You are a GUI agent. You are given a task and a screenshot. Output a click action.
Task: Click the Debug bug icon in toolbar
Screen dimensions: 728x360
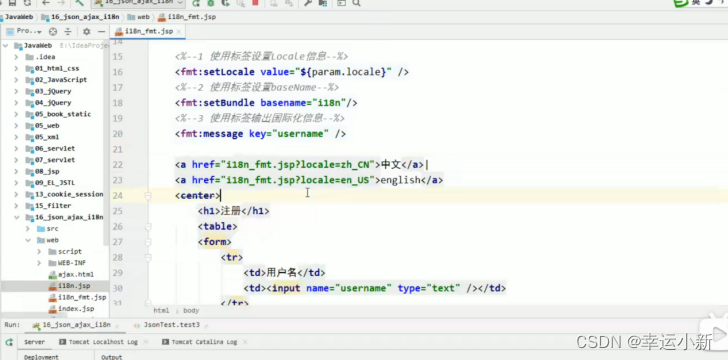(x=211, y=3)
